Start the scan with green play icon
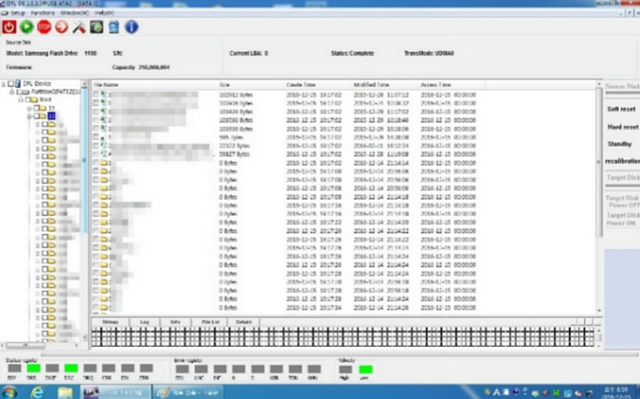 (x=27, y=27)
